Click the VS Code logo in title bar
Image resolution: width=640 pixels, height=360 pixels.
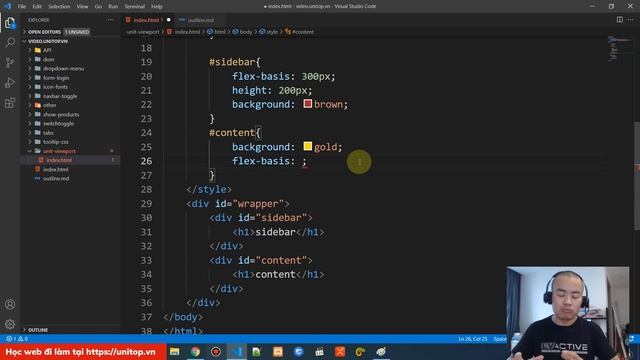pyautogui.click(x=7, y=6)
